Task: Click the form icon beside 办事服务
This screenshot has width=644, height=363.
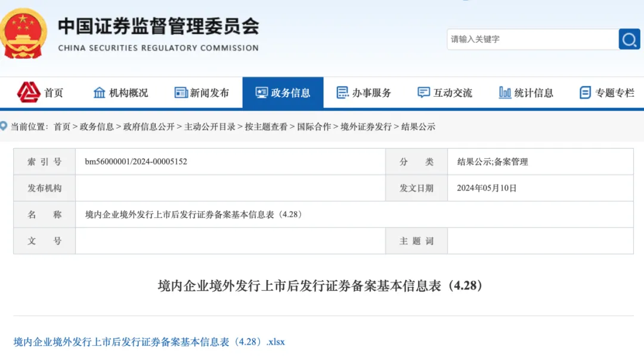Action: 342,93
